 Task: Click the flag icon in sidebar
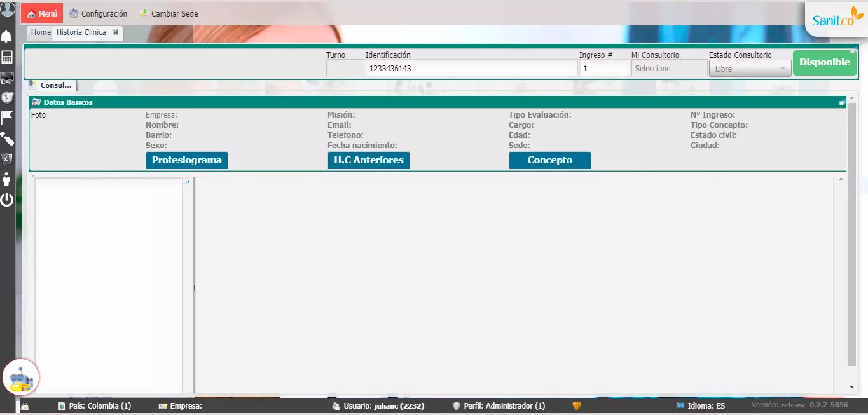[7, 118]
